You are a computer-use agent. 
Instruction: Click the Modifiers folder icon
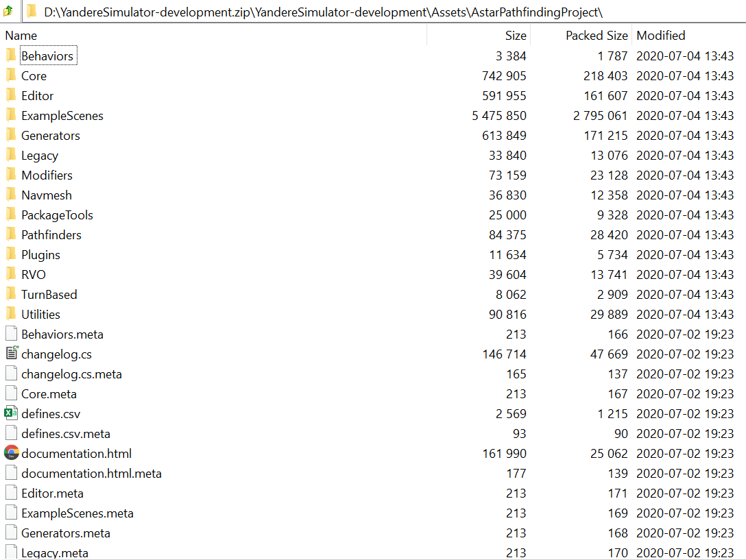pyautogui.click(x=11, y=175)
